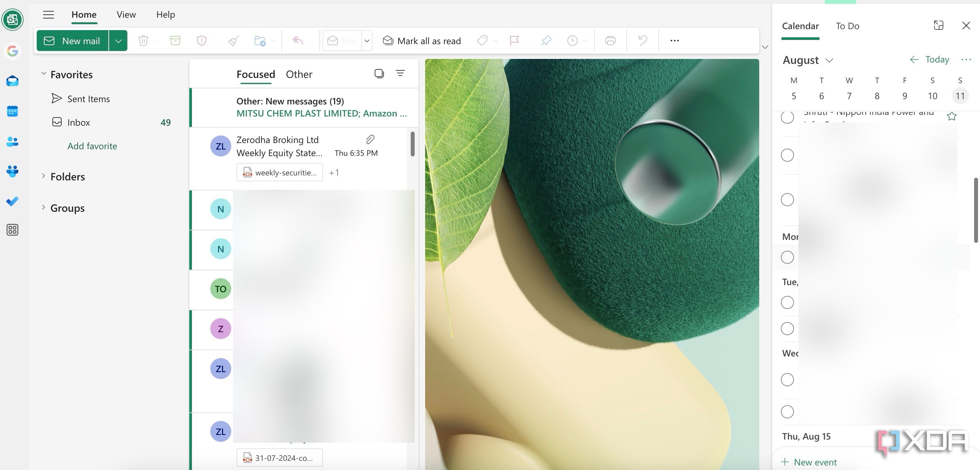Open the More apps grid icon
The height and width of the screenshot is (470, 980).
pyautogui.click(x=12, y=230)
